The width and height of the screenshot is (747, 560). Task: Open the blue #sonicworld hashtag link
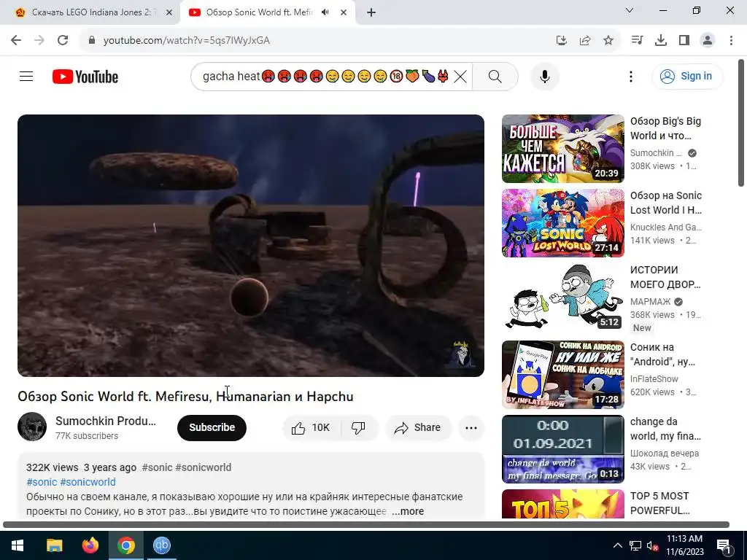coord(88,482)
